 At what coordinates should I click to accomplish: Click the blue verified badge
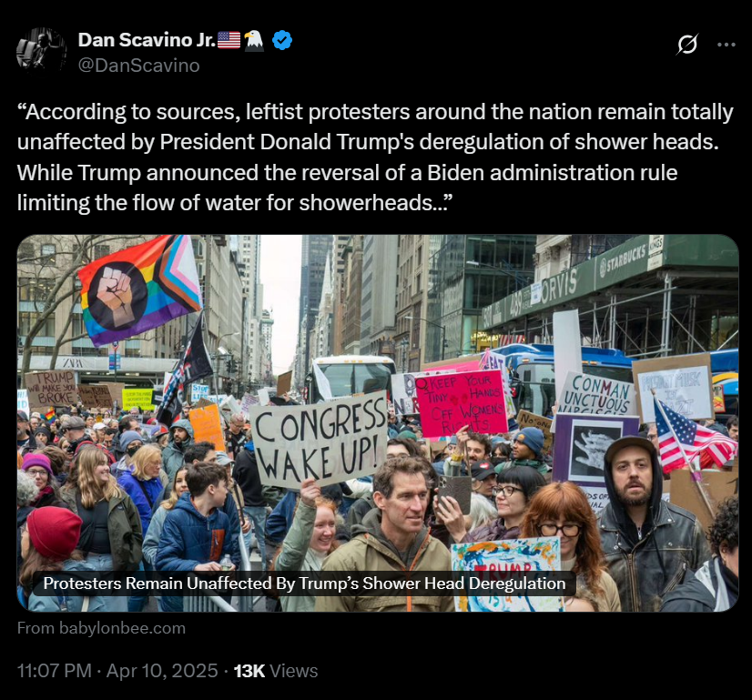pos(282,40)
